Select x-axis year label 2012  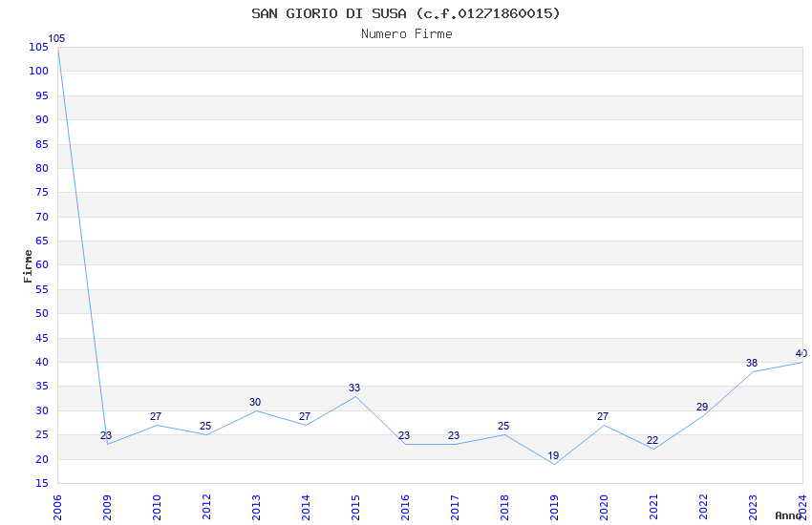pos(206,508)
